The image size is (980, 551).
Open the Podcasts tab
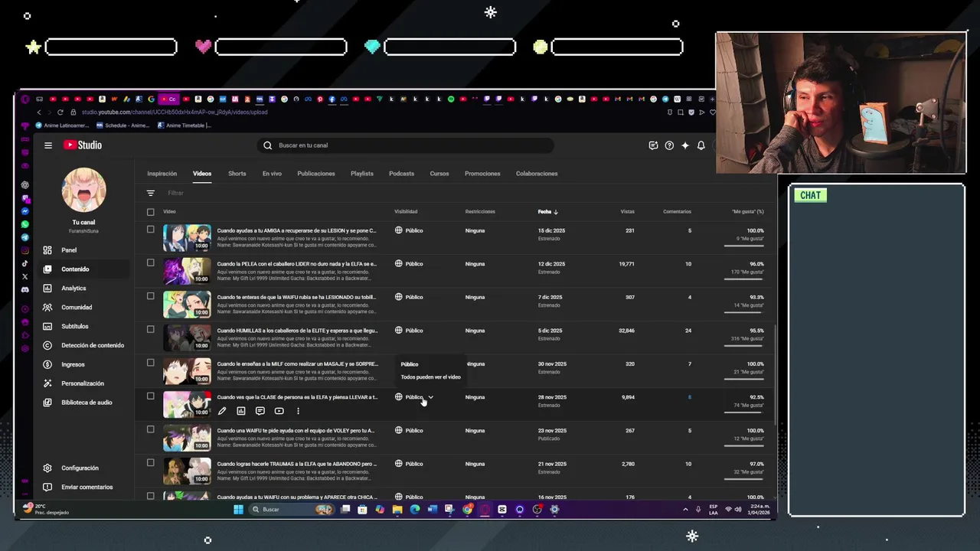click(x=401, y=174)
